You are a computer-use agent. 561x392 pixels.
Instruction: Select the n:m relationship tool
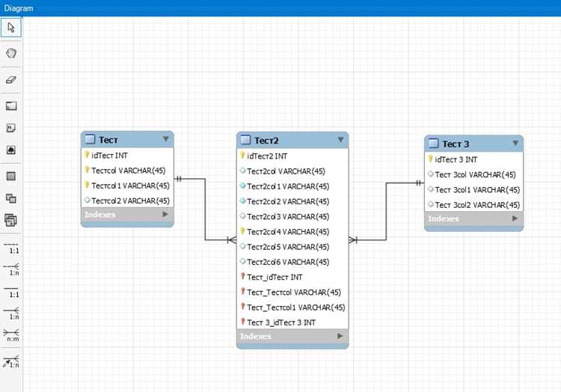[11, 335]
